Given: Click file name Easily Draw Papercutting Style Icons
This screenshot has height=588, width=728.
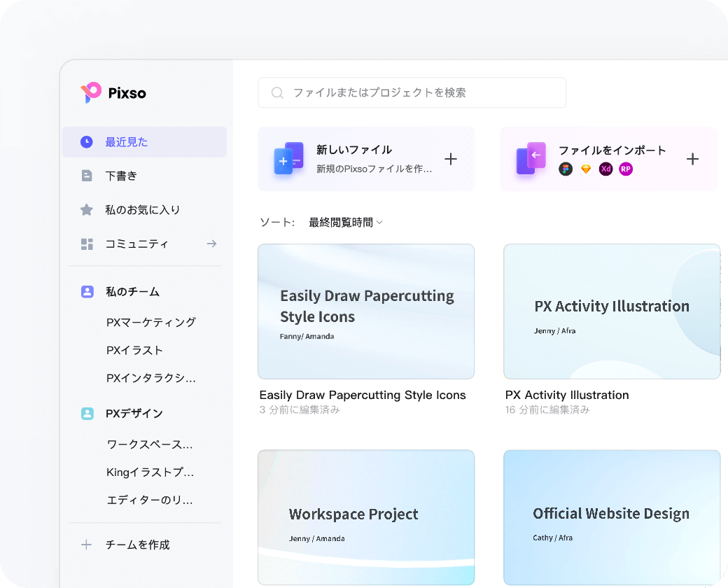Looking at the screenshot, I should point(362,395).
